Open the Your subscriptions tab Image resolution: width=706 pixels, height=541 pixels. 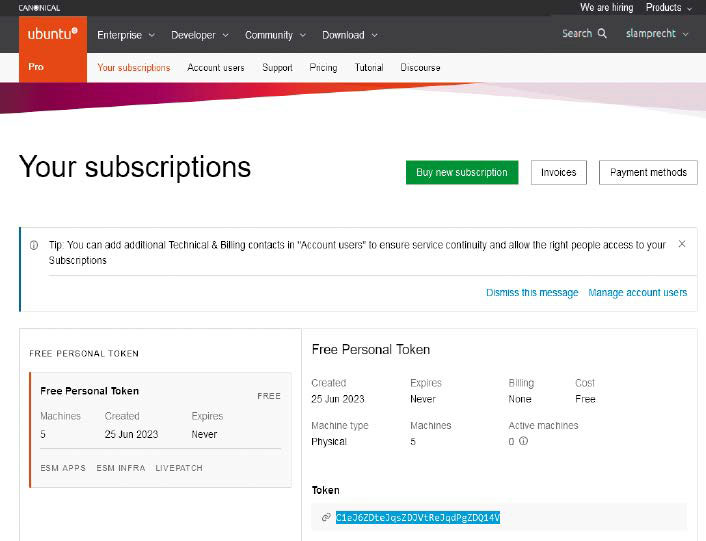[x=134, y=68]
